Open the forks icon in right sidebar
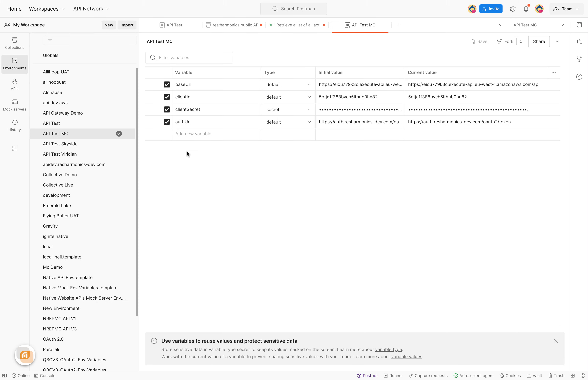 (x=579, y=59)
